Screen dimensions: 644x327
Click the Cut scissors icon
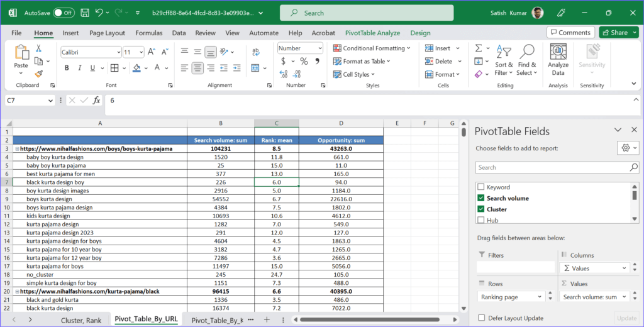(x=38, y=48)
